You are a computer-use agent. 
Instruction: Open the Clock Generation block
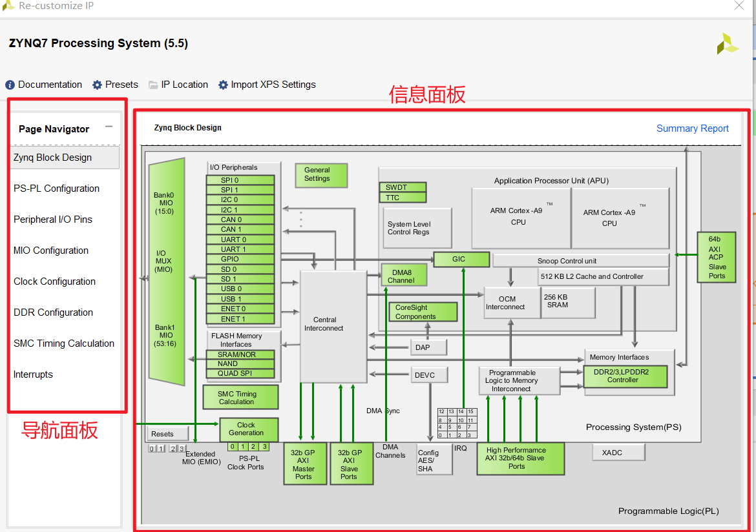point(249,429)
